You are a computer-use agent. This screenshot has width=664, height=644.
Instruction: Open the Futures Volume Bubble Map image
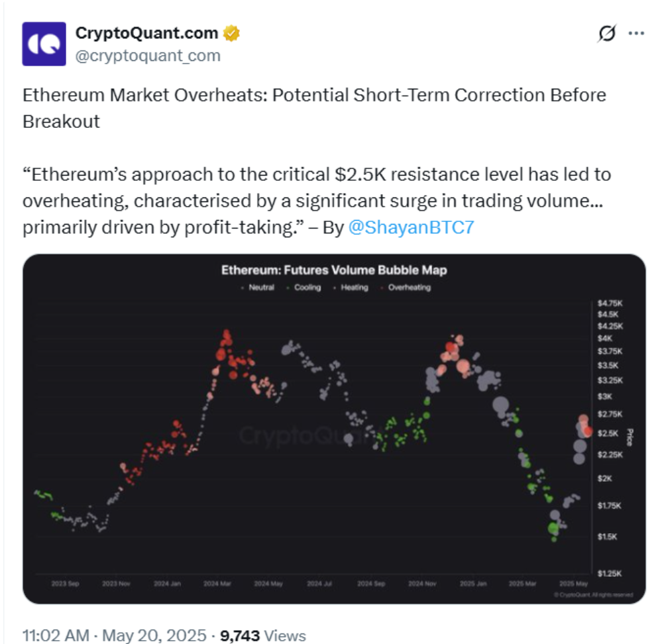tap(334, 429)
